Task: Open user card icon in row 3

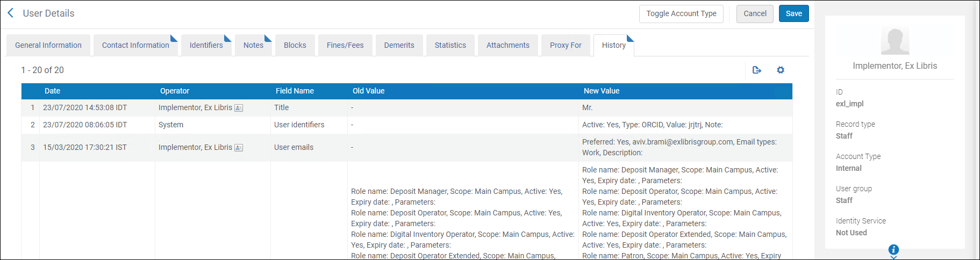Action: pyautogui.click(x=239, y=148)
